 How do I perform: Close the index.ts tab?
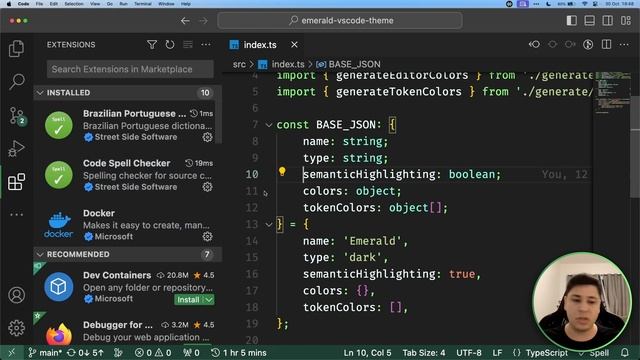click(x=294, y=45)
